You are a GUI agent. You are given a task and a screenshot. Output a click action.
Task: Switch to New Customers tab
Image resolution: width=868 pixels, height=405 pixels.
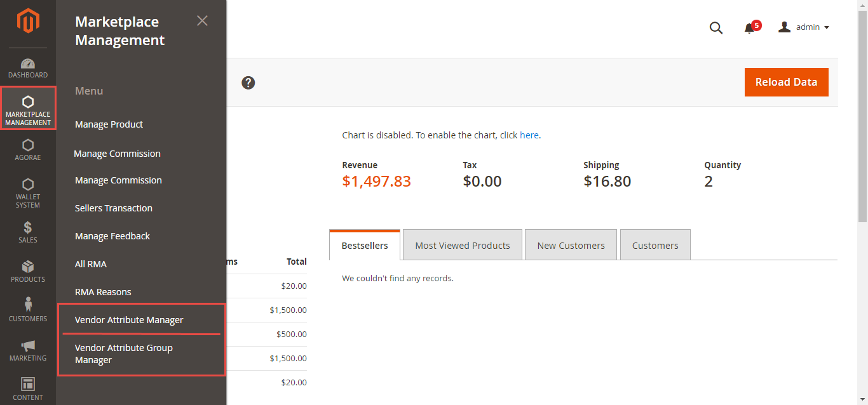[571, 246]
